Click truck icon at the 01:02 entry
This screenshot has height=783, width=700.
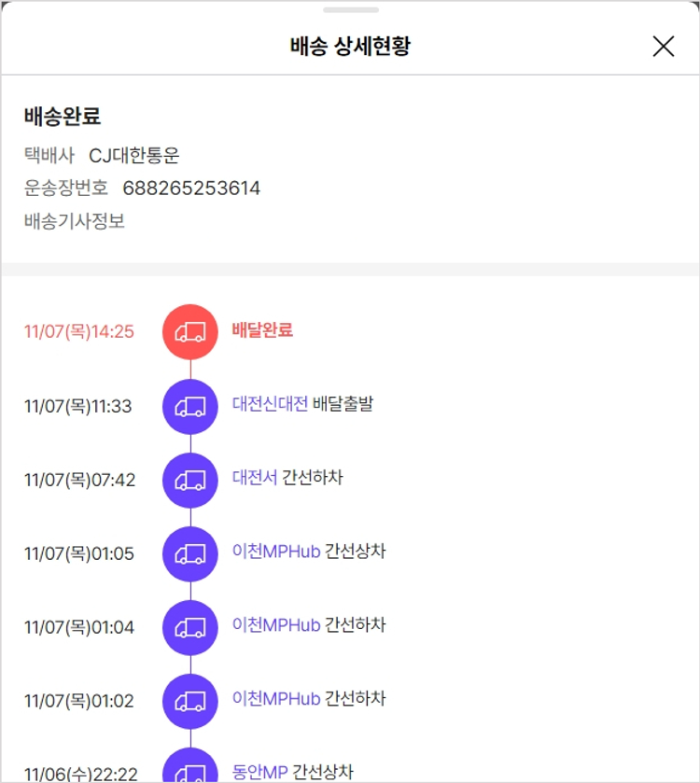coord(190,701)
